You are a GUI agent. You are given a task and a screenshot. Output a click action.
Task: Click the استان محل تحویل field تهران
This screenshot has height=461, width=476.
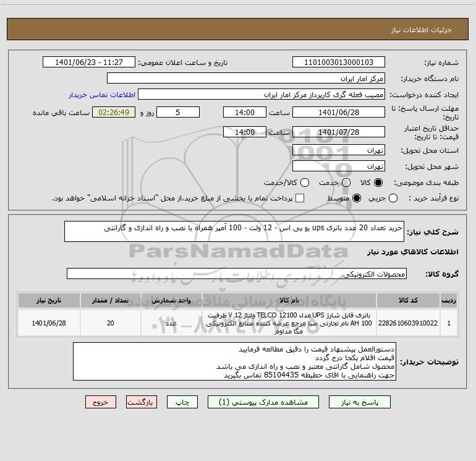tap(339, 150)
